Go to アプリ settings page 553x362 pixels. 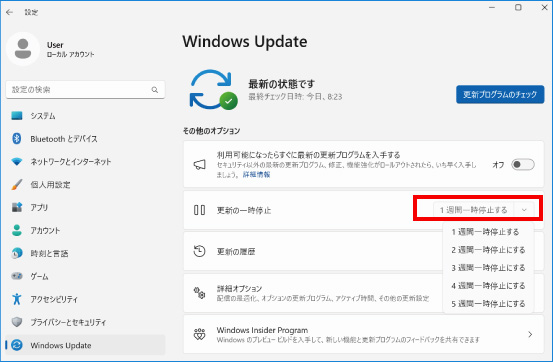pos(85,207)
